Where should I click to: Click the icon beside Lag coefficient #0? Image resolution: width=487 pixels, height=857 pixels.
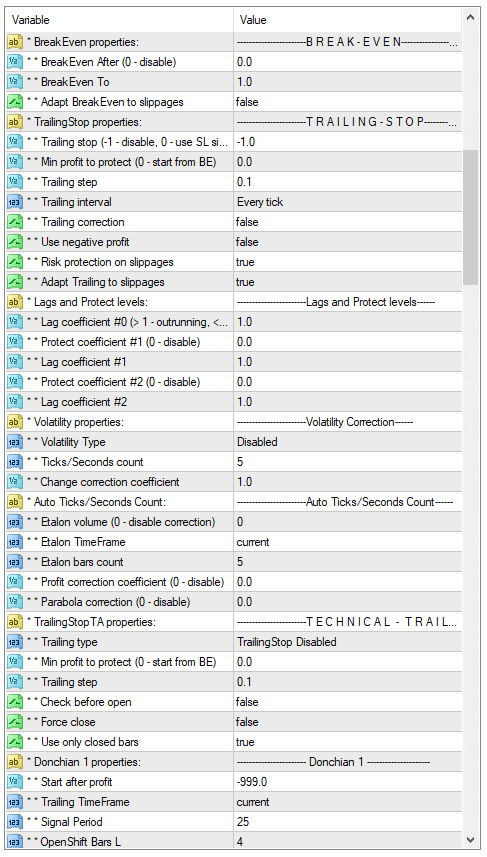[15, 322]
